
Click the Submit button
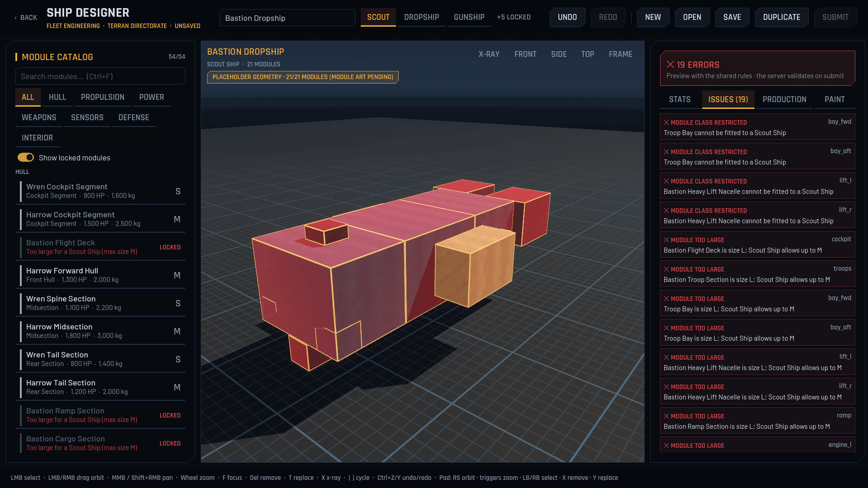835,17
